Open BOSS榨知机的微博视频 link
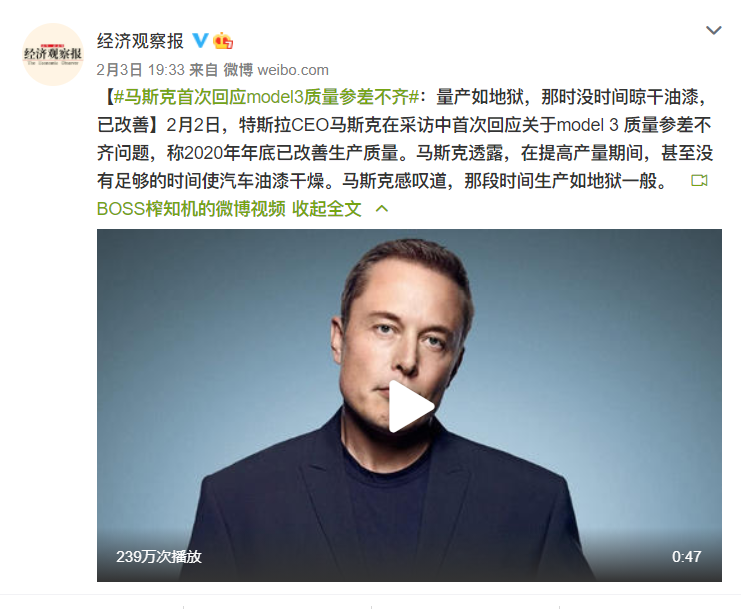This screenshot has width=741, height=609. tap(191, 209)
